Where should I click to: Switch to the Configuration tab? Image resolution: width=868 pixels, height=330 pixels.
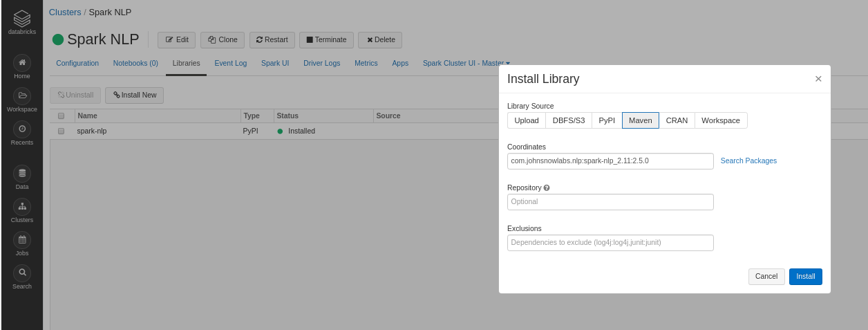(77, 63)
